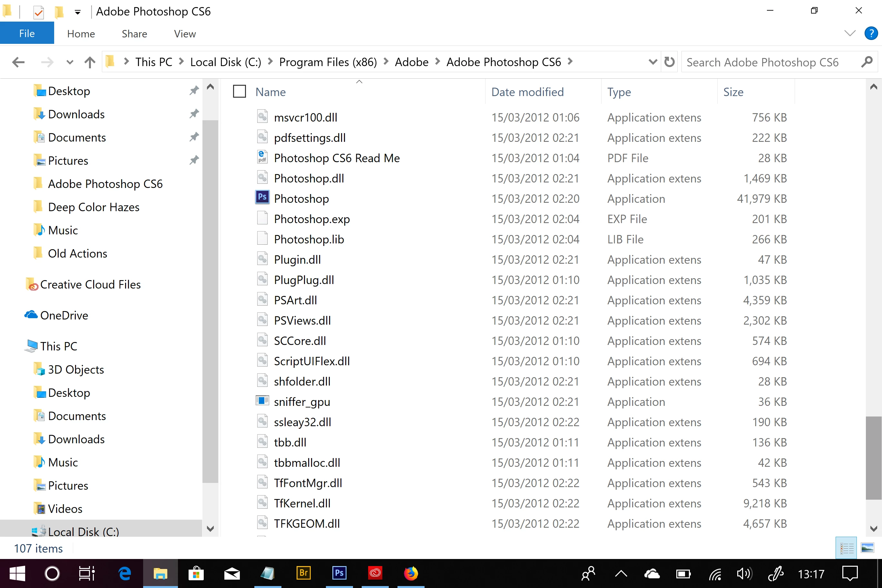Click the Photoshop application Ps icon

click(262, 198)
